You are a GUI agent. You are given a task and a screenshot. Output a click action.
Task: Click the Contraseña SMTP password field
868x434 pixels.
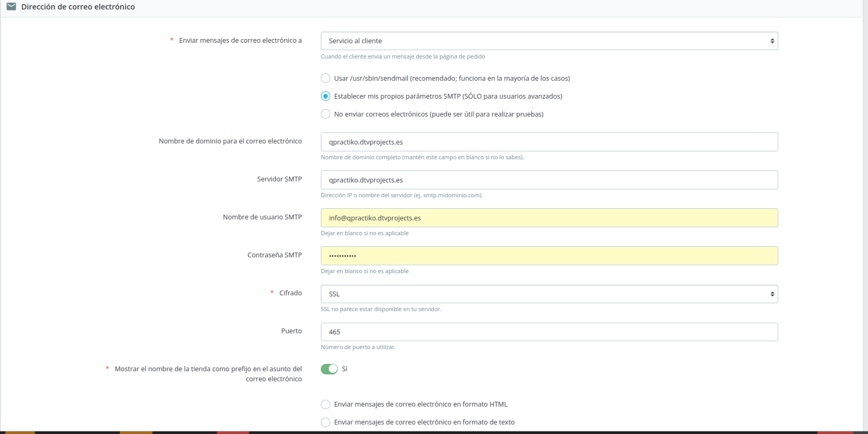(549, 256)
